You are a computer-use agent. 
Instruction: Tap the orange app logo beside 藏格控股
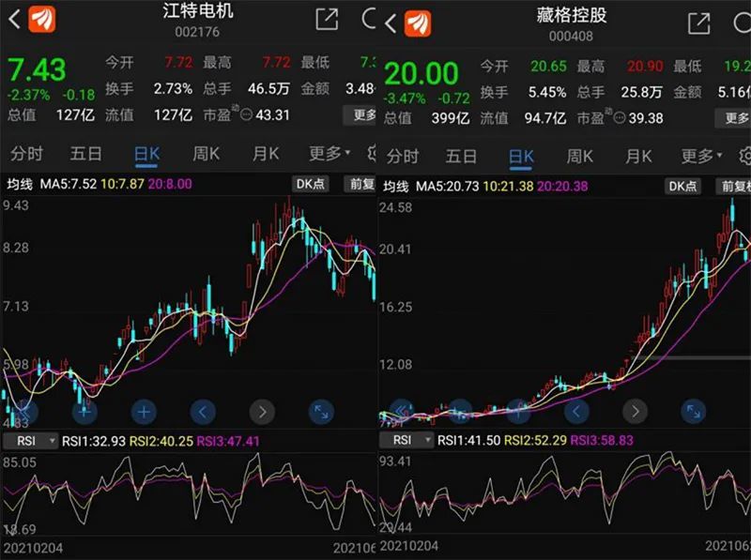(418, 23)
